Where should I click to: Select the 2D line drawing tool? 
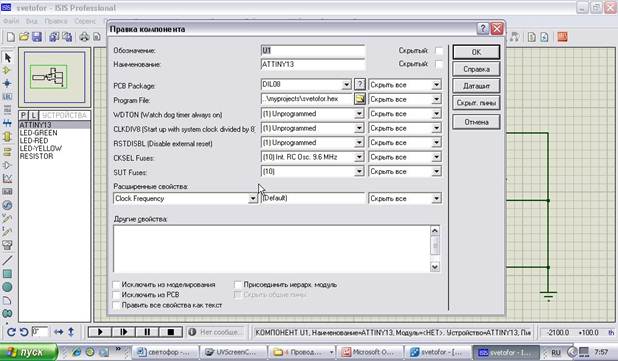coord(7,260)
